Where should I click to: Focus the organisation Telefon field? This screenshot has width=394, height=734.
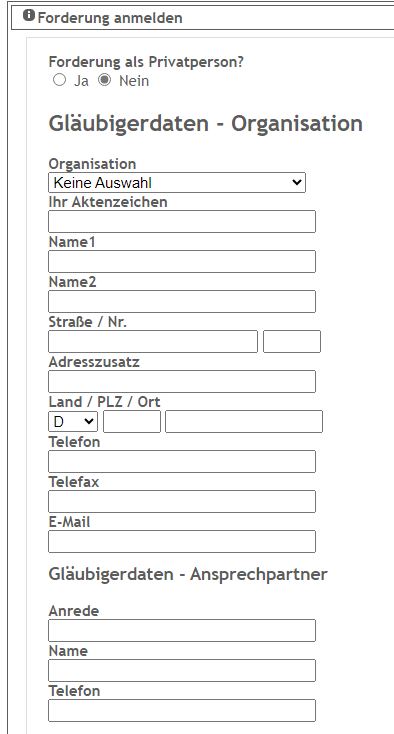coord(182,462)
